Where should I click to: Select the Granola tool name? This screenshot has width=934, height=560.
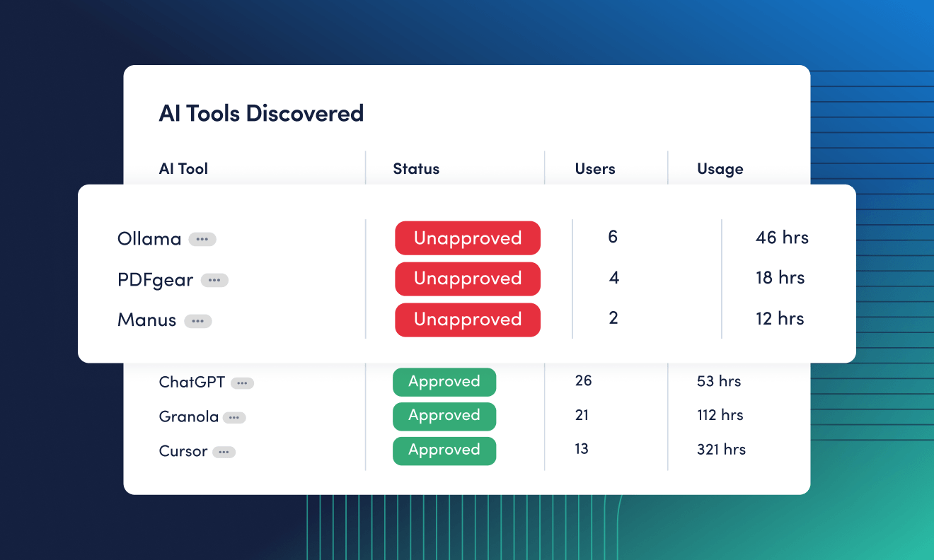pyautogui.click(x=189, y=417)
